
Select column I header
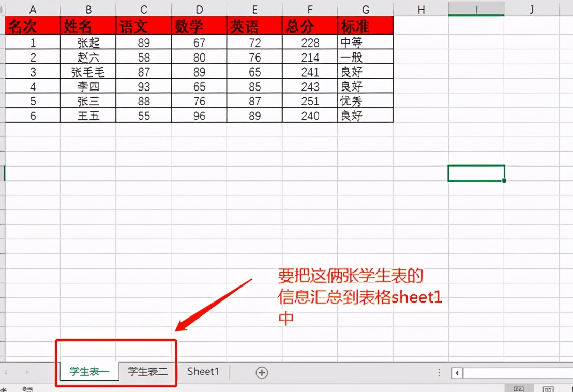pos(476,9)
